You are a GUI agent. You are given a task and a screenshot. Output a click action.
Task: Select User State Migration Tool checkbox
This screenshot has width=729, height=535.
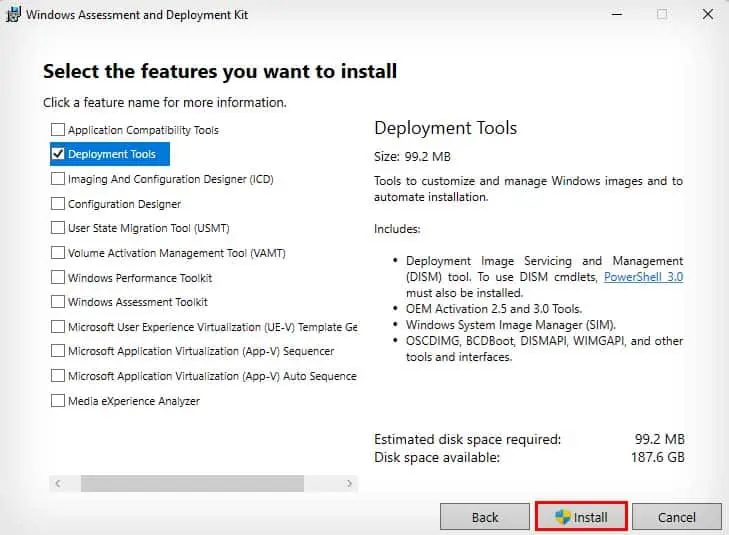pos(58,228)
